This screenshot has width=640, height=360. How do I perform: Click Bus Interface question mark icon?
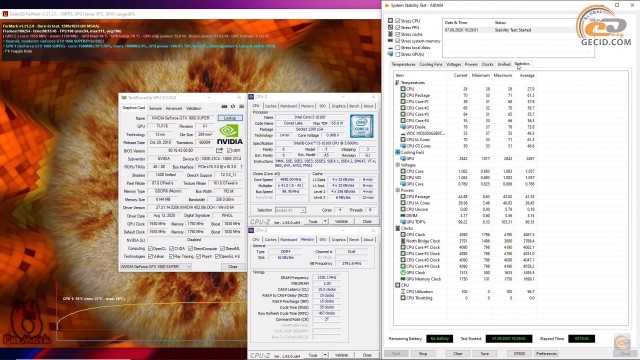pyautogui.click(x=242, y=167)
